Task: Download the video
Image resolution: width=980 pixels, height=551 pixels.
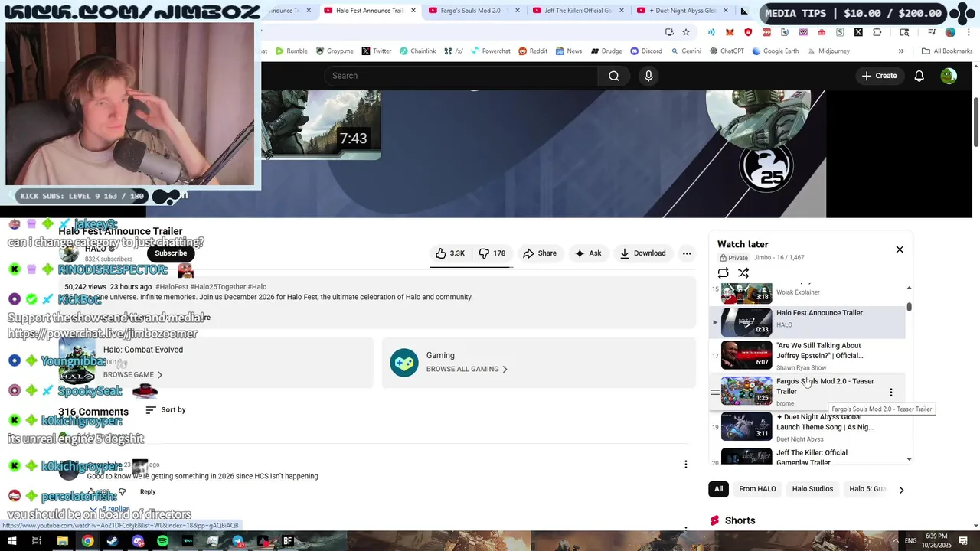Action: (x=642, y=253)
